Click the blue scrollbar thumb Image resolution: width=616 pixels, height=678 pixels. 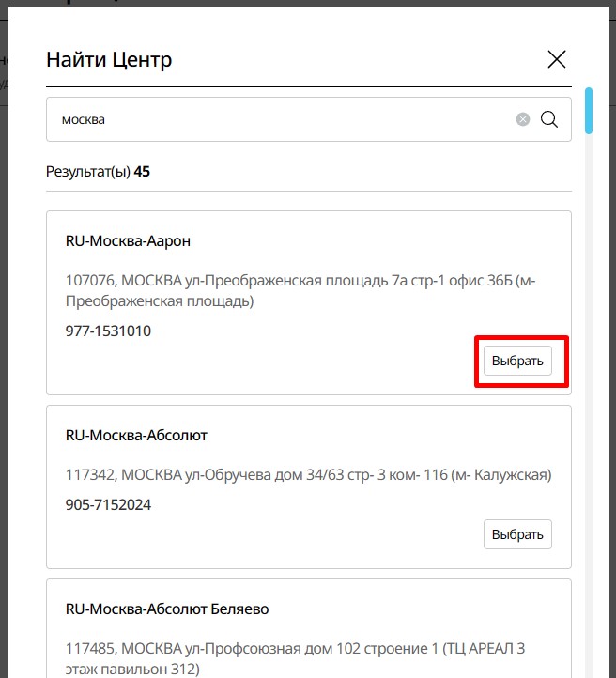pos(589,111)
